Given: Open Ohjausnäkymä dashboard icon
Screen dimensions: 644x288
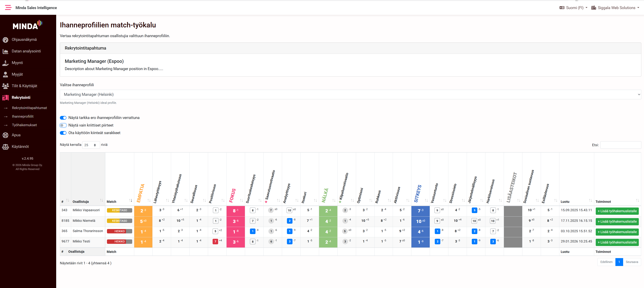Looking at the screenshot, I should [5, 39].
